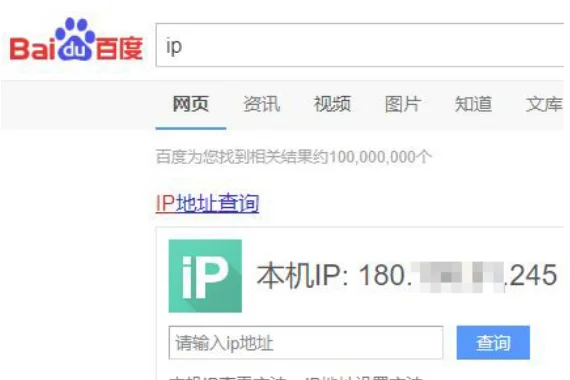Focus the search box containing "ip"
570x380 pixels.
360,45
